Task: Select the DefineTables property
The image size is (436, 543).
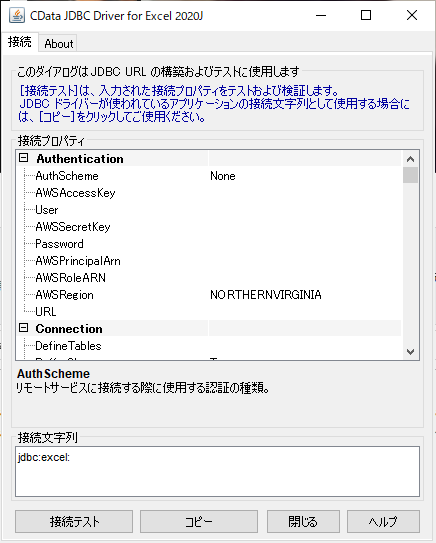Action: 69,346
